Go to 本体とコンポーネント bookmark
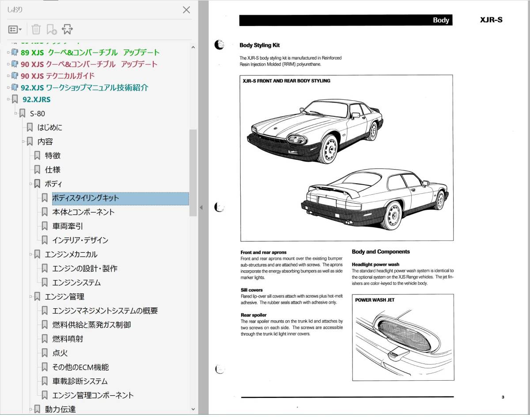The image size is (530, 420). [x=83, y=212]
